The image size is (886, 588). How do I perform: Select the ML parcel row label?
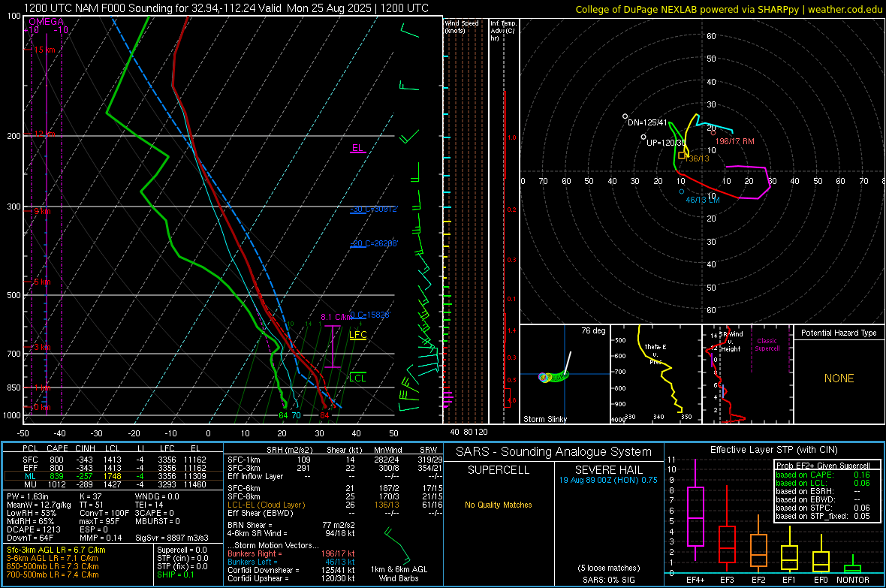coord(30,477)
